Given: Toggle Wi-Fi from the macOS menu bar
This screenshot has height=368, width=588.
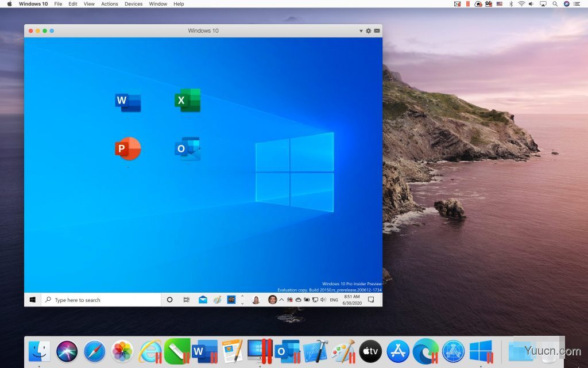Looking at the screenshot, I should click(x=521, y=4).
